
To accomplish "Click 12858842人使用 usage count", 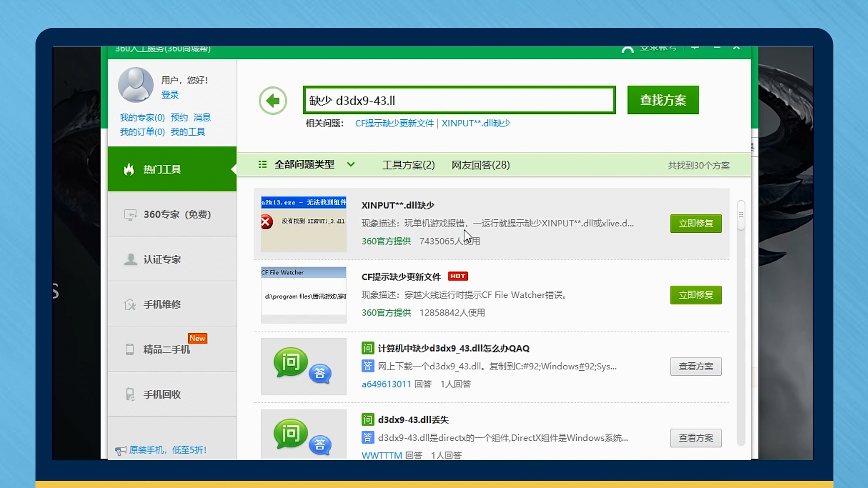I will click(452, 313).
